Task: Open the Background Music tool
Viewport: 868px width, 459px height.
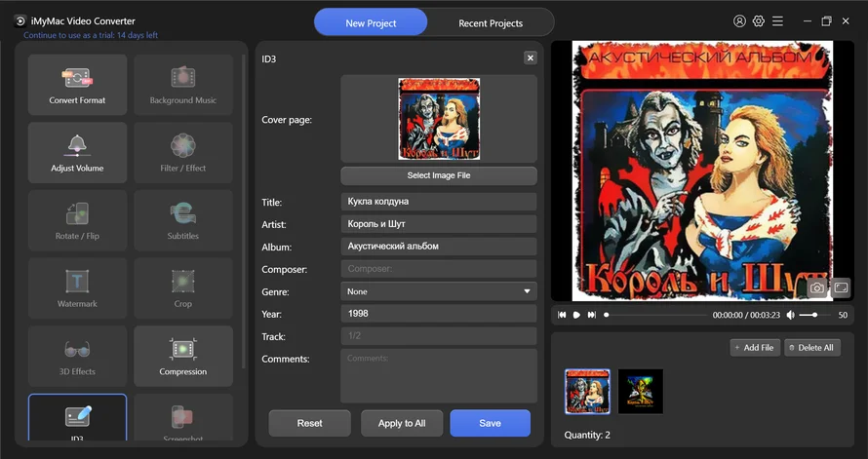Action: click(x=183, y=85)
